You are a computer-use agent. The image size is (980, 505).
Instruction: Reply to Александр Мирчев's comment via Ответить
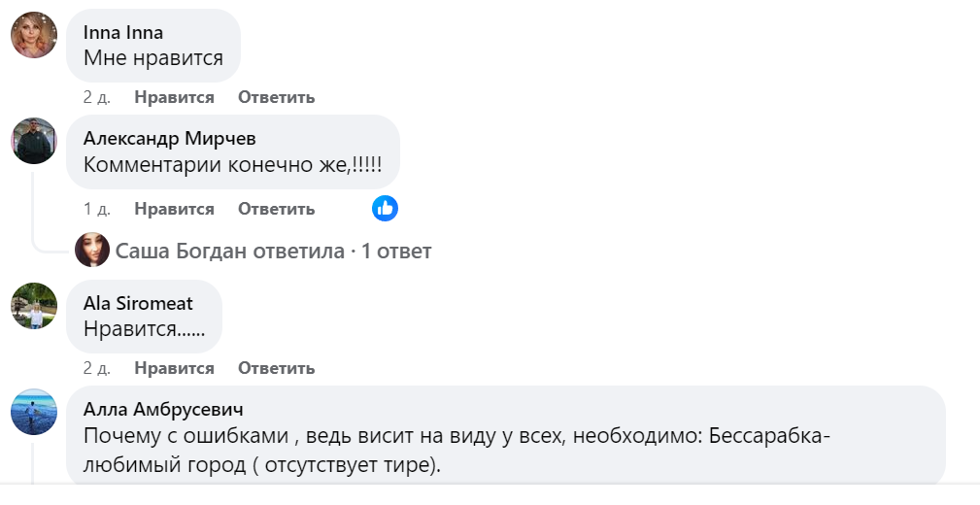click(x=276, y=209)
